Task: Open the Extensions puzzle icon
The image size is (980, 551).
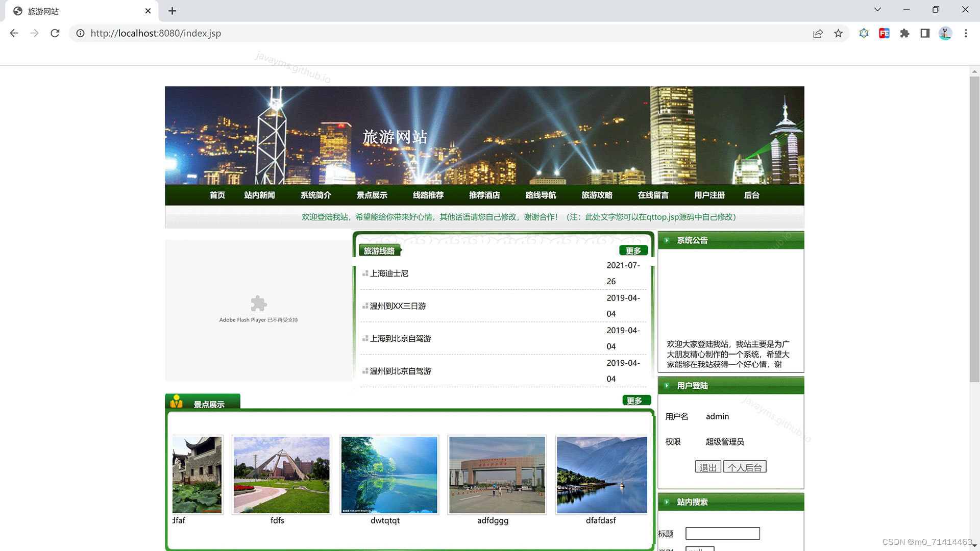Action: point(904,33)
